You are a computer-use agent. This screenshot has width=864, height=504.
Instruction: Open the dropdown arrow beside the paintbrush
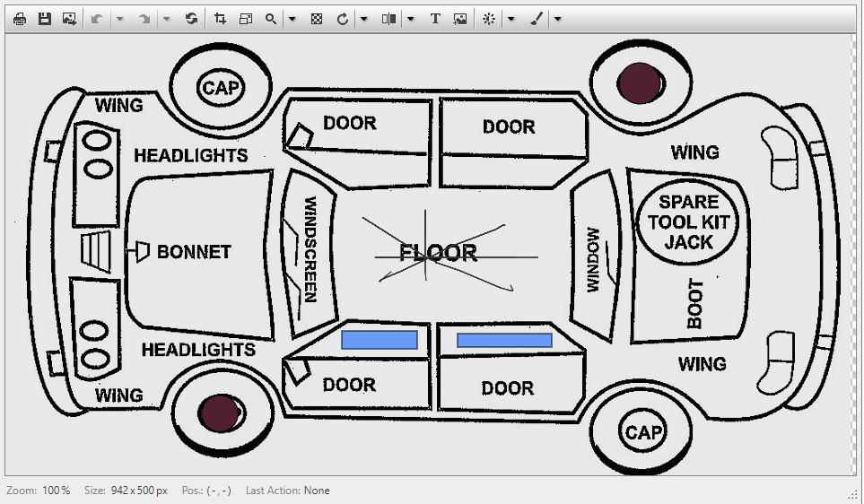[557, 19]
